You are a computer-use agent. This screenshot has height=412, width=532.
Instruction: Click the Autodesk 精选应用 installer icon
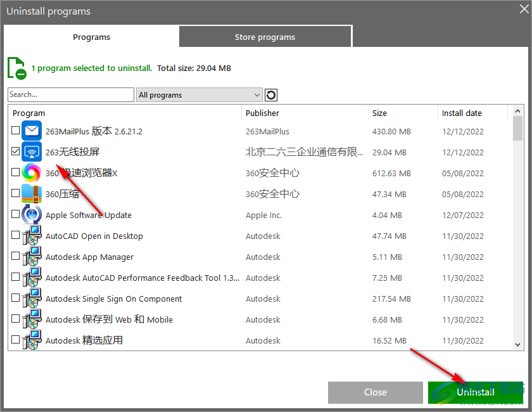pos(32,340)
